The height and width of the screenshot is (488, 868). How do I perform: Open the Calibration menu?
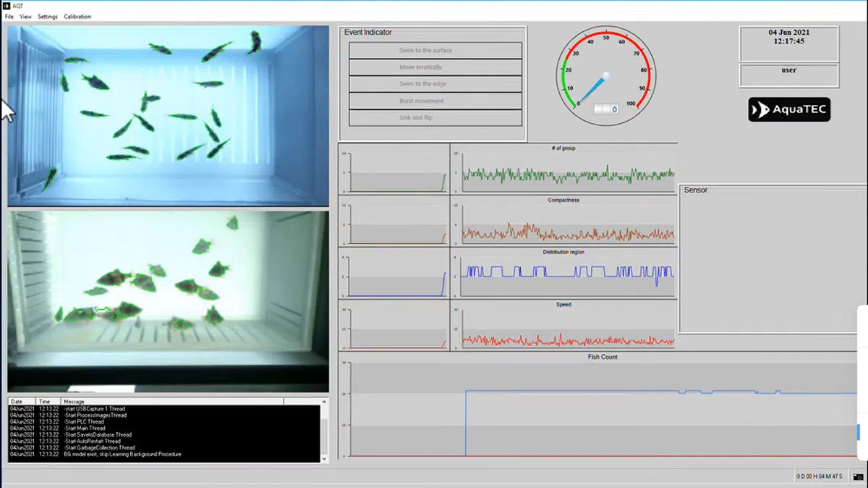(77, 17)
